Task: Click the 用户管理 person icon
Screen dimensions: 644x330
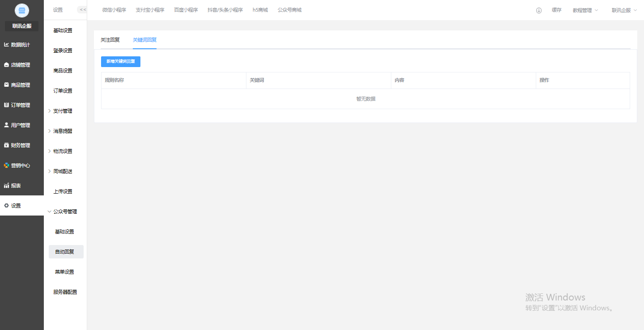Action: (6, 125)
